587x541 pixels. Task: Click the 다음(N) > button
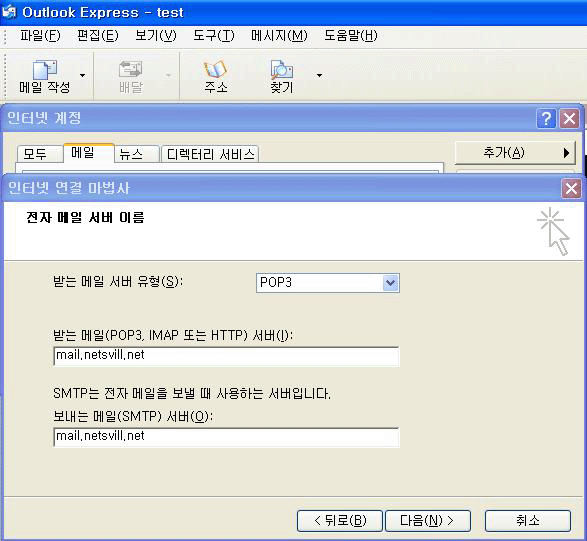pyautogui.click(x=428, y=520)
